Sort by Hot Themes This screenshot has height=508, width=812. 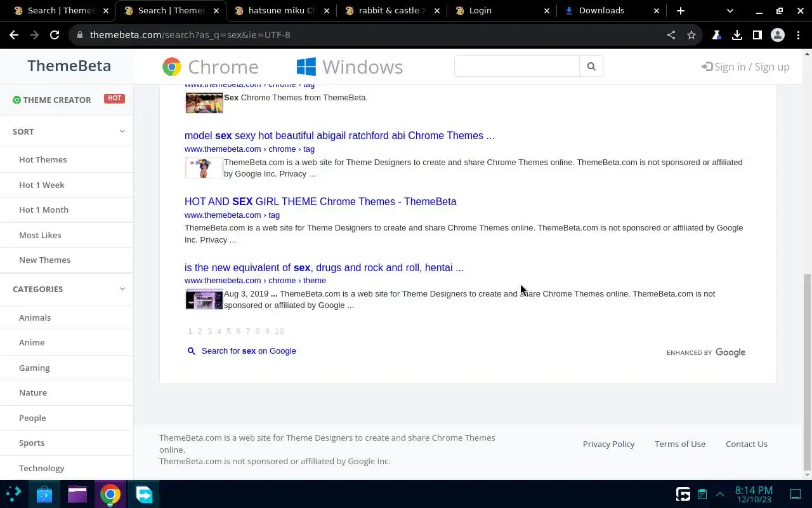point(43,159)
